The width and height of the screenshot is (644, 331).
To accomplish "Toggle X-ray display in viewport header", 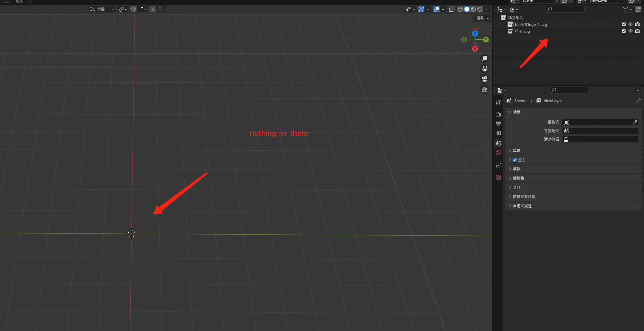I will tap(452, 9).
